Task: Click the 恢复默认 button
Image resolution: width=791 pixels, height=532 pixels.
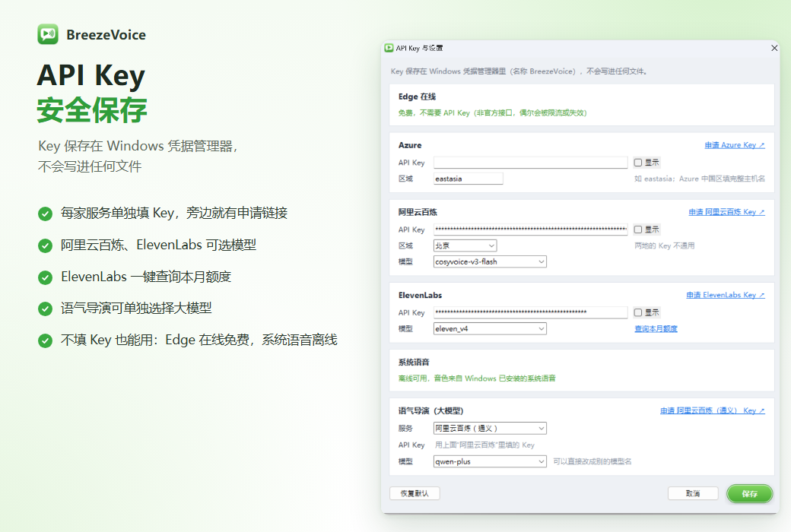Action: (x=415, y=493)
